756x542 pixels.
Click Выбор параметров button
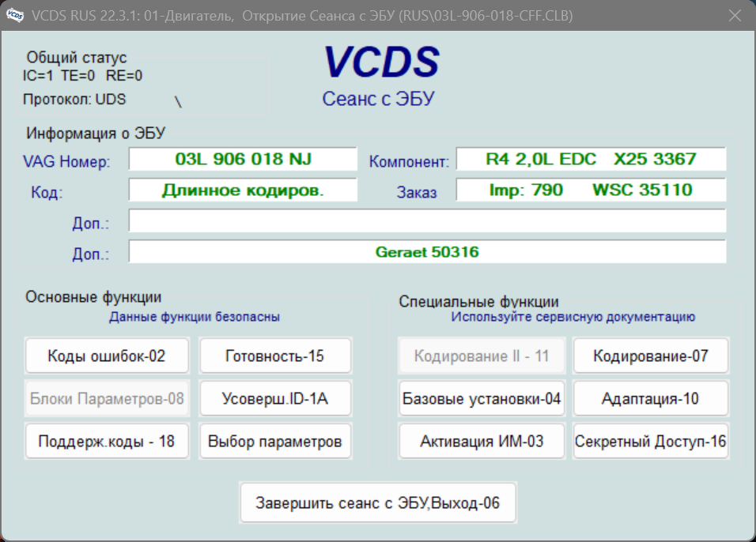click(275, 442)
